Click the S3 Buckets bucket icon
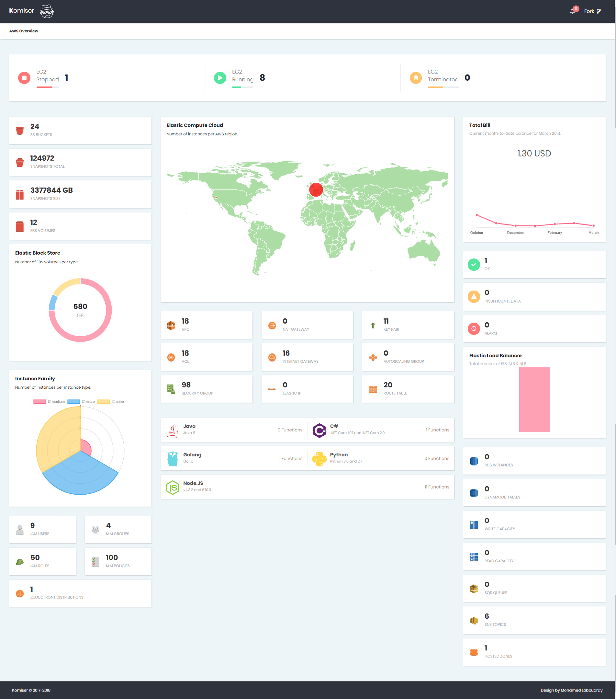 tap(20, 130)
